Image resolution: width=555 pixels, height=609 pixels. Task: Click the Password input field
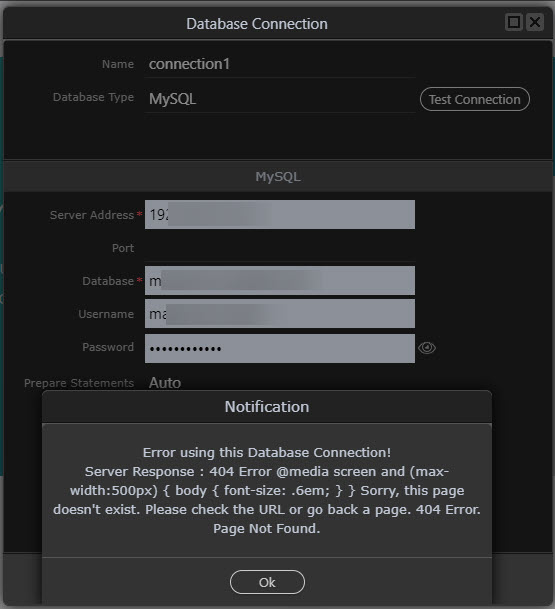pyautogui.click(x=280, y=348)
